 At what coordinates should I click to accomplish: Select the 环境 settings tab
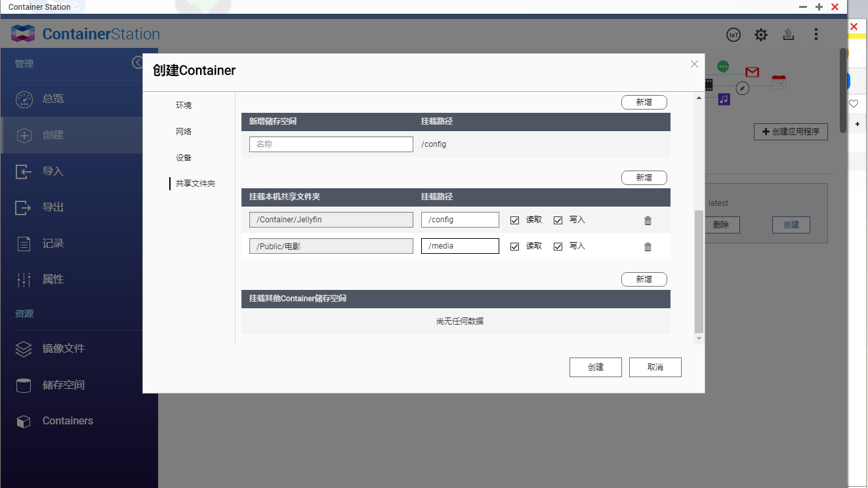pyautogui.click(x=184, y=105)
